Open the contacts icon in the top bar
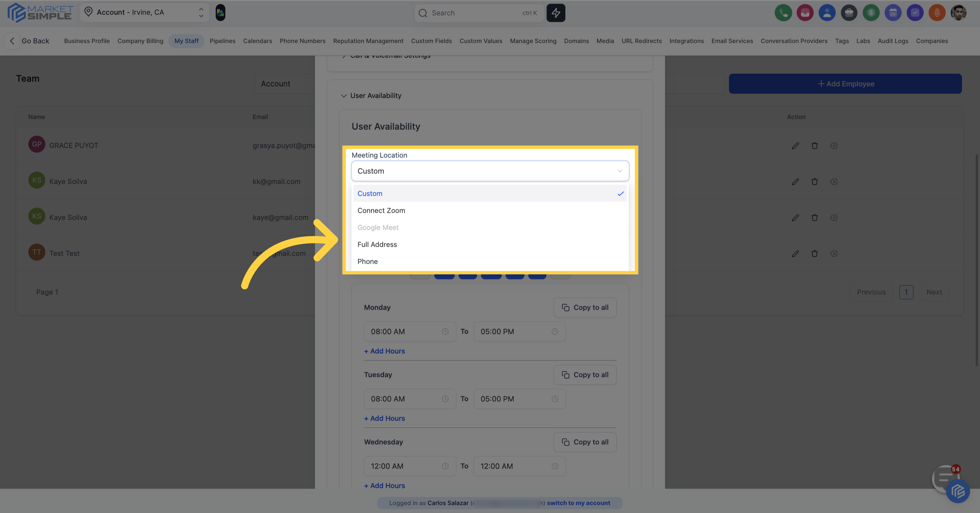Viewport: 980px width, 513px height. click(x=827, y=13)
